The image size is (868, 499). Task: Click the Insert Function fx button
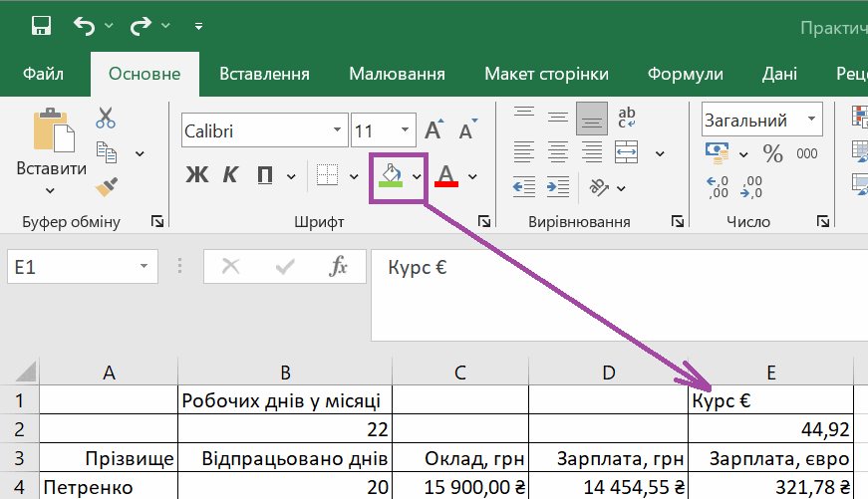pos(338,267)
